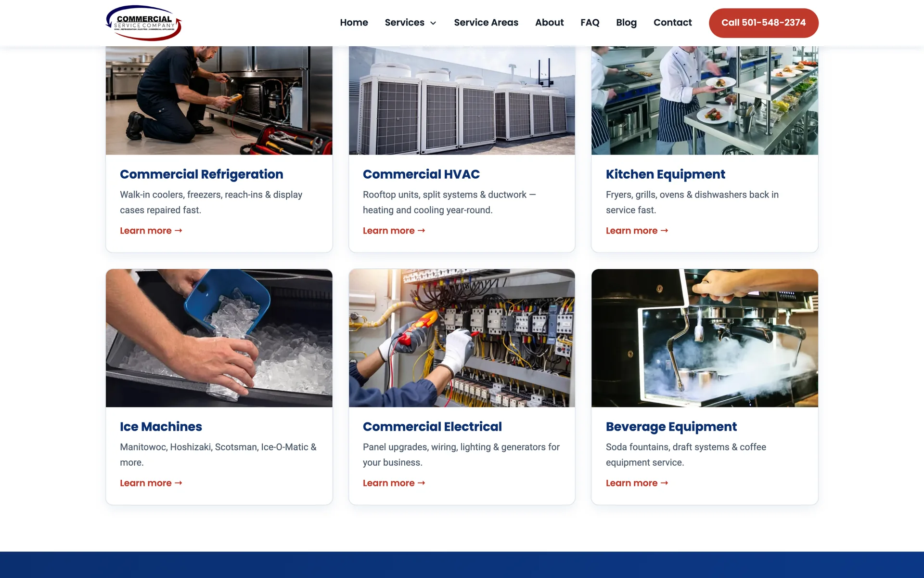The image size is (924, 578).
Task: Click the Ice Machines heading
Action: 161,427
